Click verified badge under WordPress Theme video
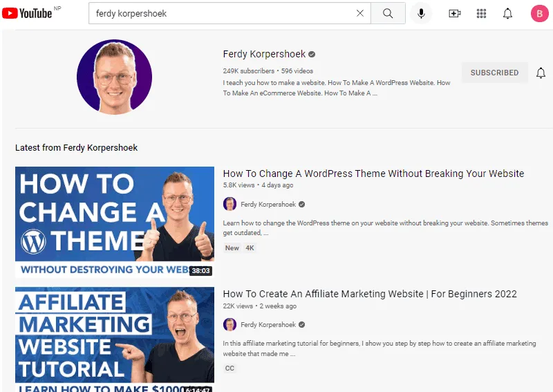 tap(301, 204)
